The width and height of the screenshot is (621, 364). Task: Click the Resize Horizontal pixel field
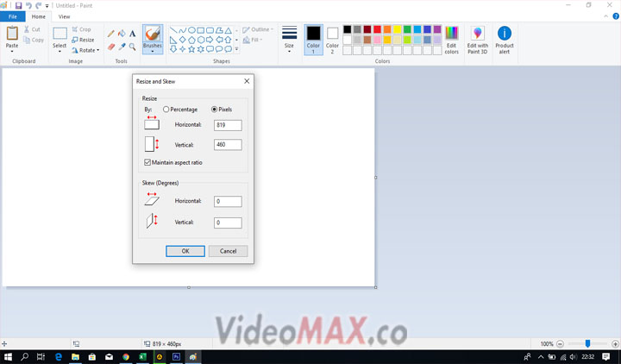click(x=228, y=125)
